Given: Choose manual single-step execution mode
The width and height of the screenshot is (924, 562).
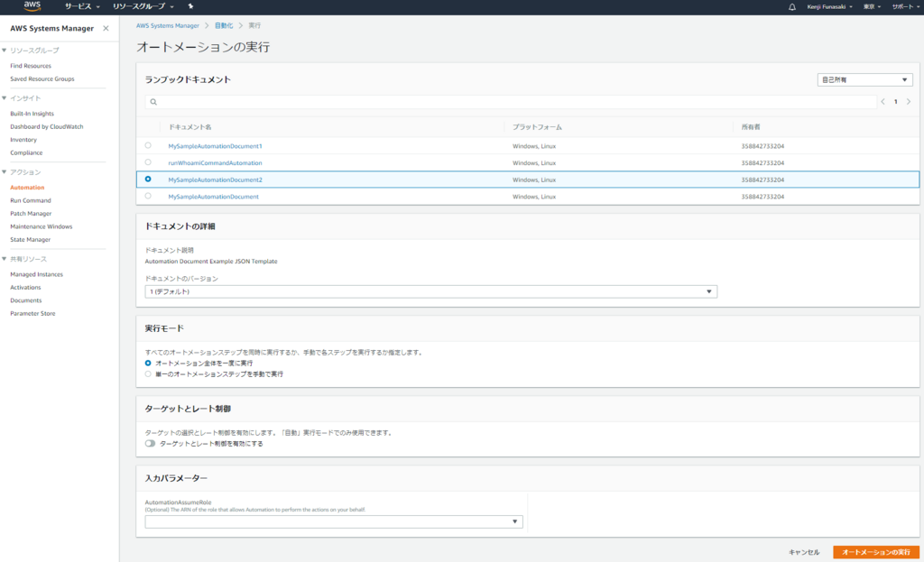Looking at the screenshot, I should click(148, 374).
